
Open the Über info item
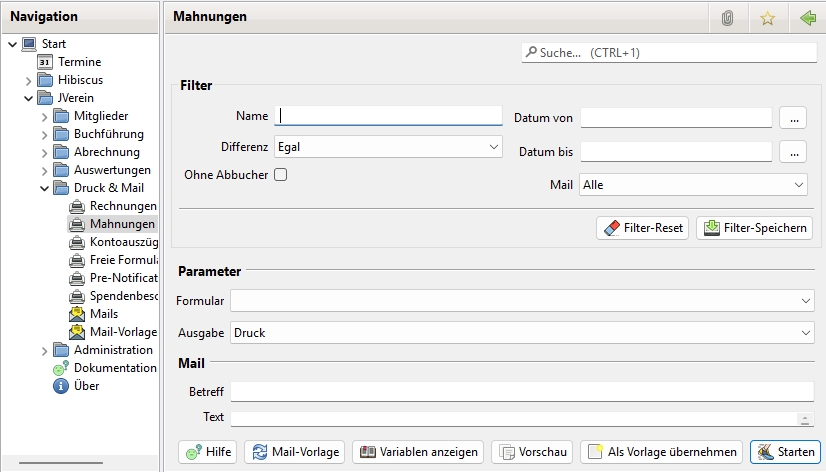coord(86,386)
